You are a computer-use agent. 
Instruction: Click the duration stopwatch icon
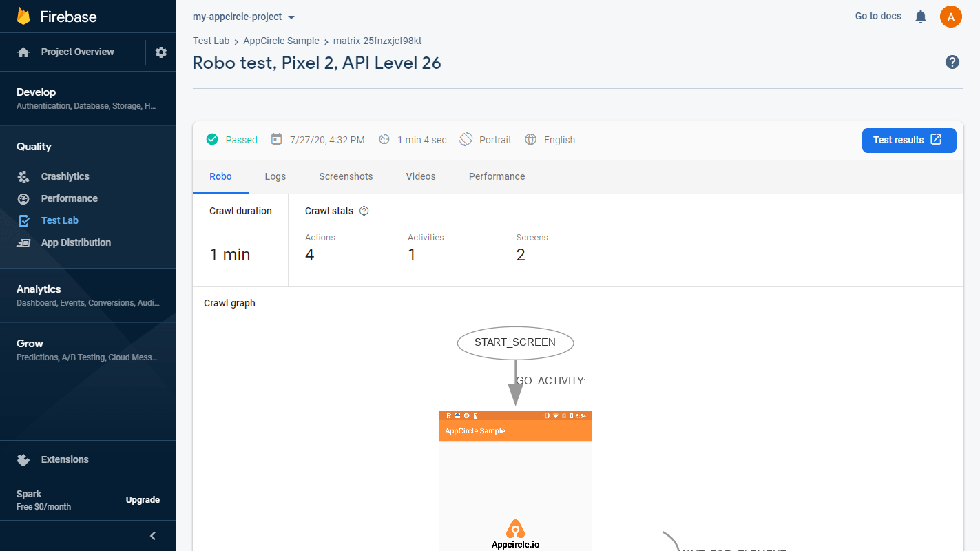(384, 139)
